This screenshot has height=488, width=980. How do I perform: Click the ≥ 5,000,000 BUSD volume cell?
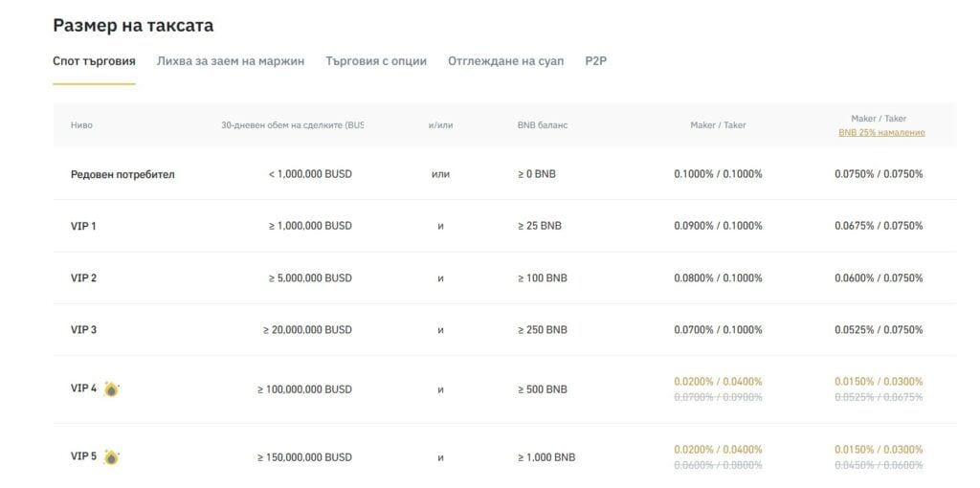310,278
